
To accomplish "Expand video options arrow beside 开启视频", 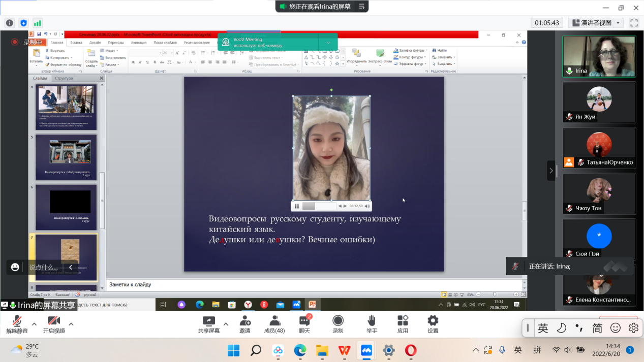I will [71, 324].
